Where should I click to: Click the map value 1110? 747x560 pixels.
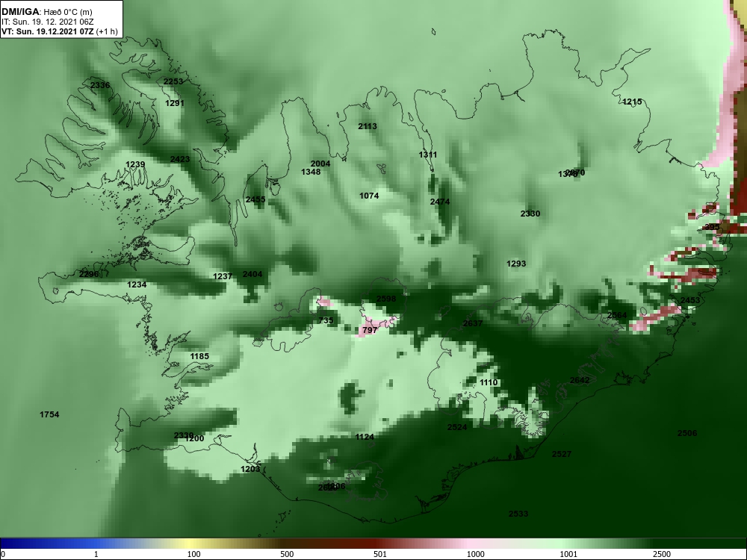click(x=489, y=383)
